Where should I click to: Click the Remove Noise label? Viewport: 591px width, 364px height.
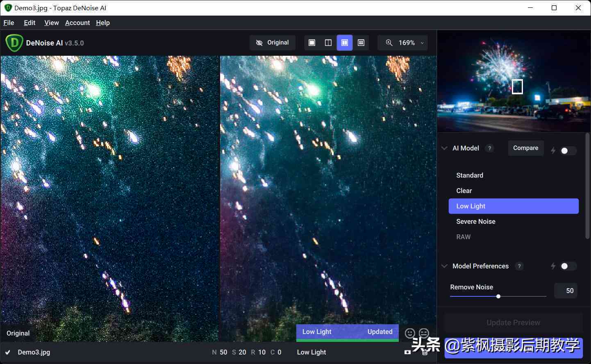coord(472,287)
